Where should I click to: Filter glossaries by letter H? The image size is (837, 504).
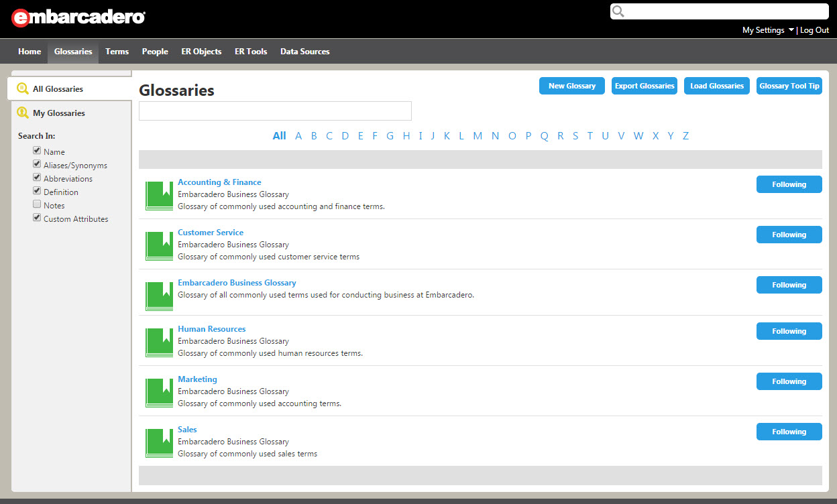tap(406, 136)
